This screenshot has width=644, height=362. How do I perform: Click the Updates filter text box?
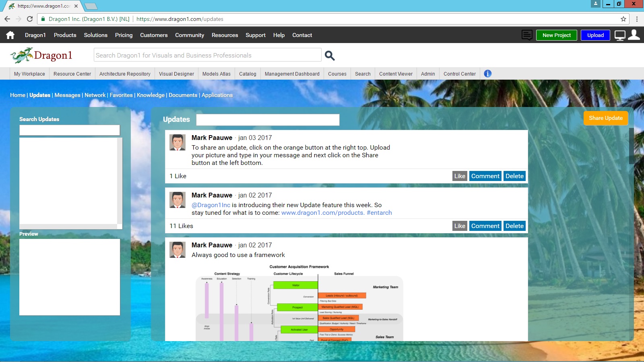pos(268,119)
